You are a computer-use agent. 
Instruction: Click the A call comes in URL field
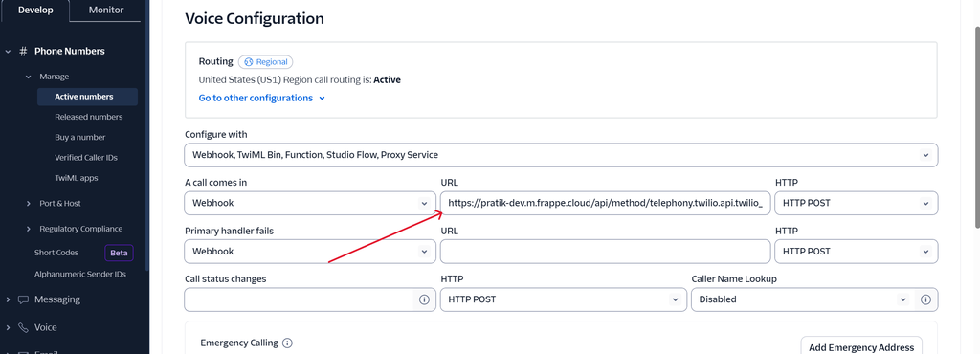click(x=605, y=203)
